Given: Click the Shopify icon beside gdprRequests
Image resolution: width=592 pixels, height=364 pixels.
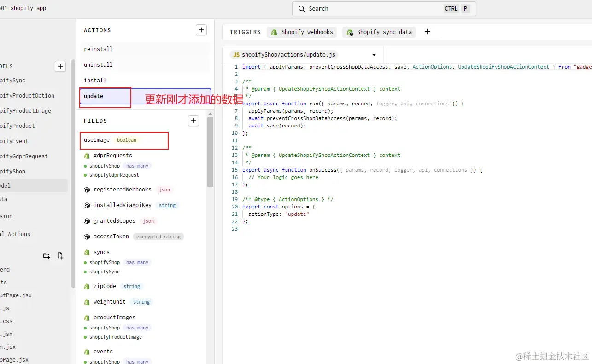Looking at the screenshot, I should (87, 156).
